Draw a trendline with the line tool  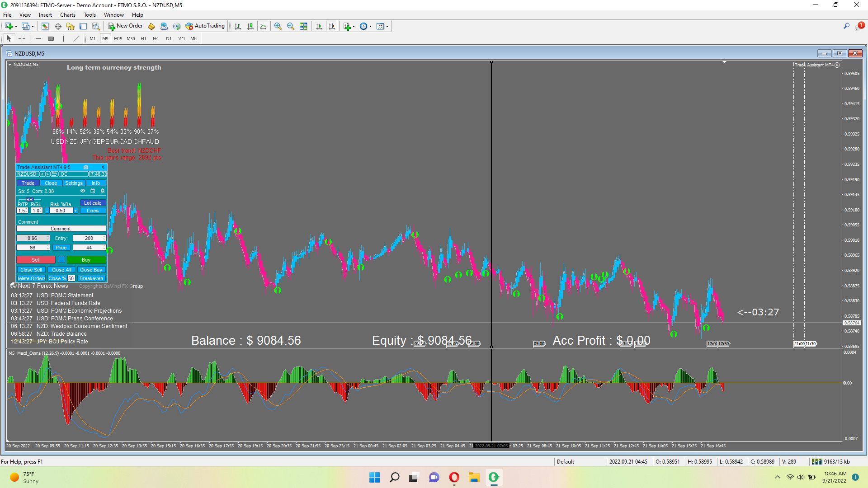[x=76, y=38]
